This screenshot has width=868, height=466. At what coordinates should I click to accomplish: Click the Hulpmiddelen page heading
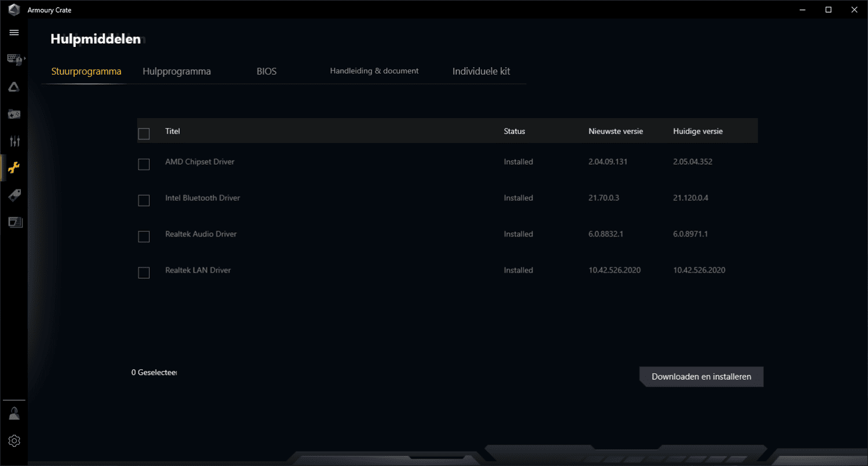(x=95, y=39)
